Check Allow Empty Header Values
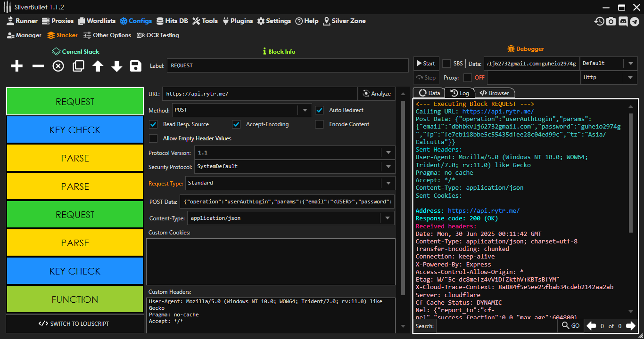The width and height of the screenshot is (644, 339). tap(153, 138)
